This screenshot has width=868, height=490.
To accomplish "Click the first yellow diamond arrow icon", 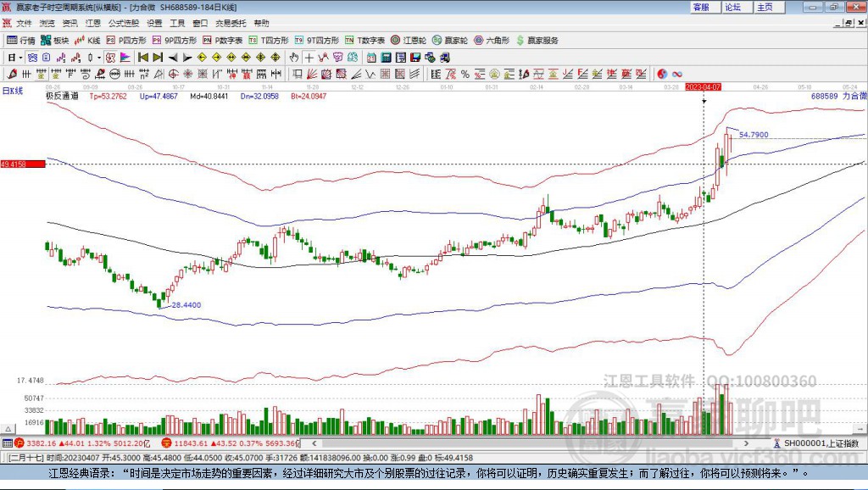I will click(x=202, y=58).
